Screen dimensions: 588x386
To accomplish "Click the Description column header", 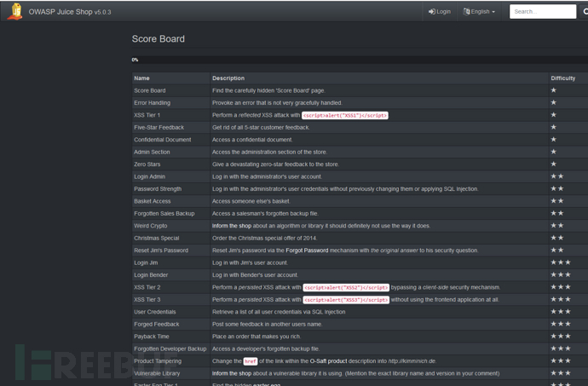I will point(228,78).
